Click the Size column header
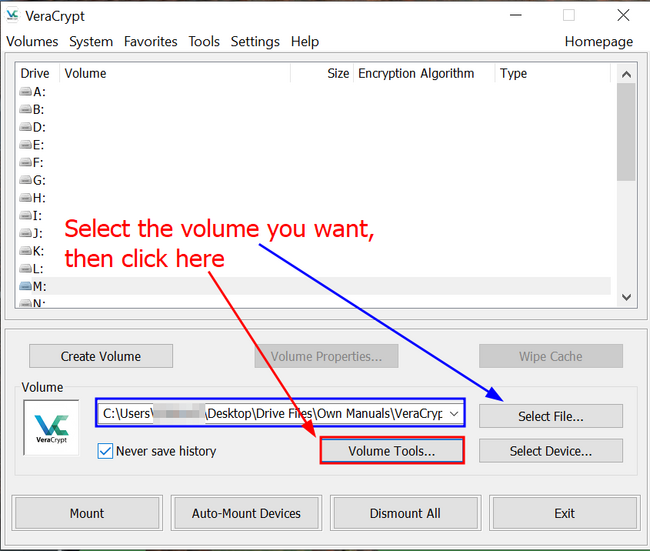This screenshot has height=551, width=650. 322,73
